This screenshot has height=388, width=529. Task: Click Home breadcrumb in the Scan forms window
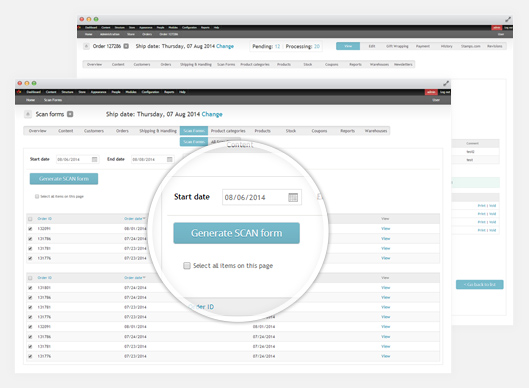point(30,100)
